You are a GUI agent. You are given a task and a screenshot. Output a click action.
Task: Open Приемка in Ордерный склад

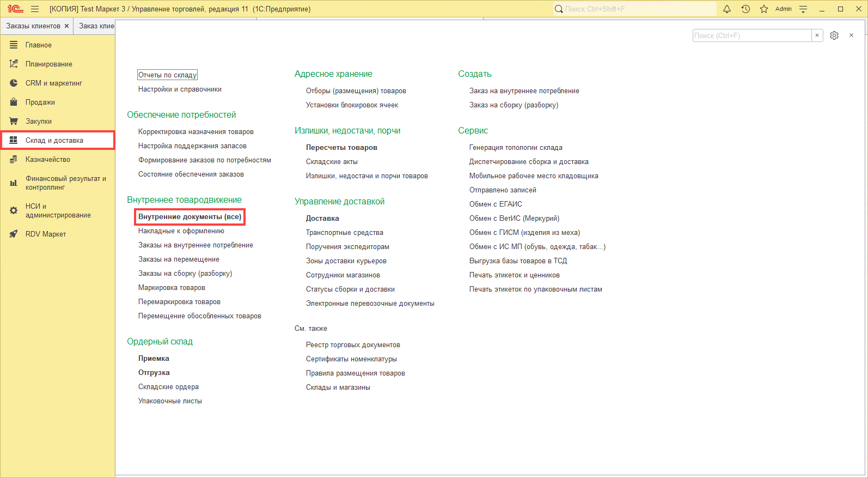[154, 359]
